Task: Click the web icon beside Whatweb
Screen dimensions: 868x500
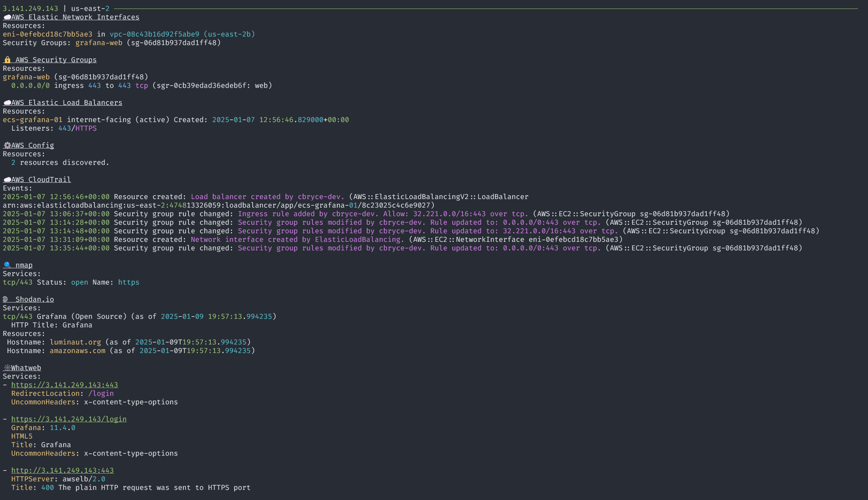Action: [x=7, y=368]
